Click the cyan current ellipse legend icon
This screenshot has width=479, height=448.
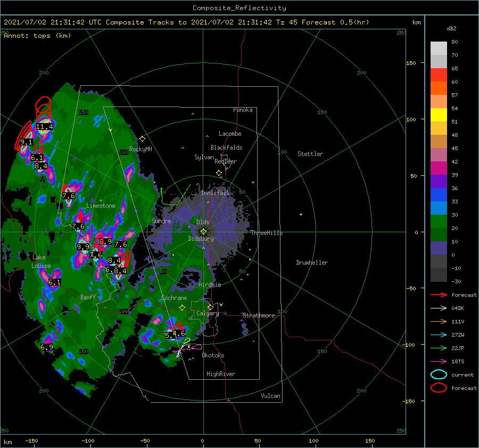[439, 374]
